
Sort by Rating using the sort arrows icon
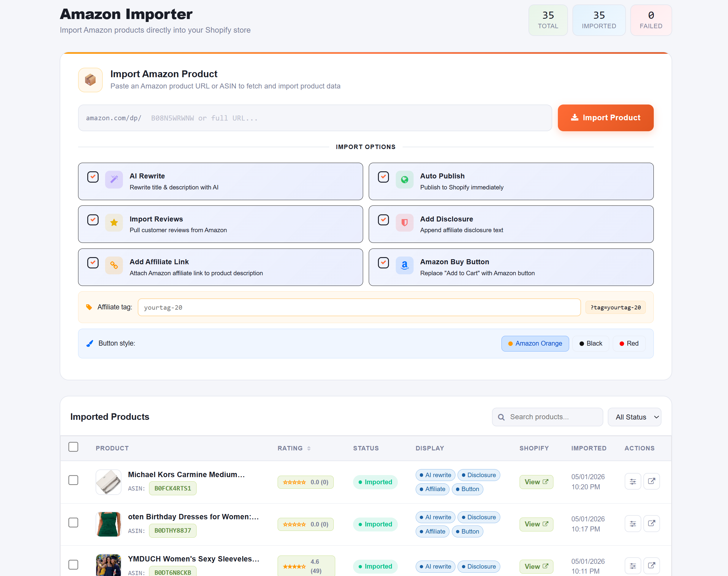pos(309,448)
